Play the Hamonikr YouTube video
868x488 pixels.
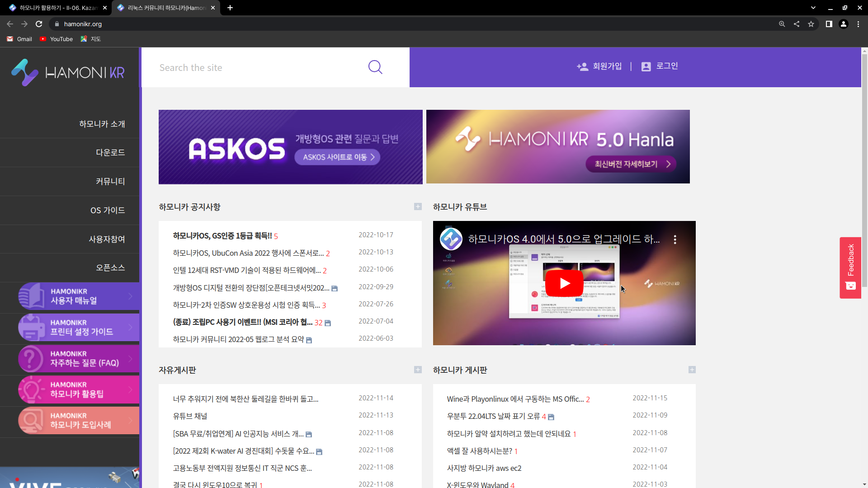[x=564, y=283]
